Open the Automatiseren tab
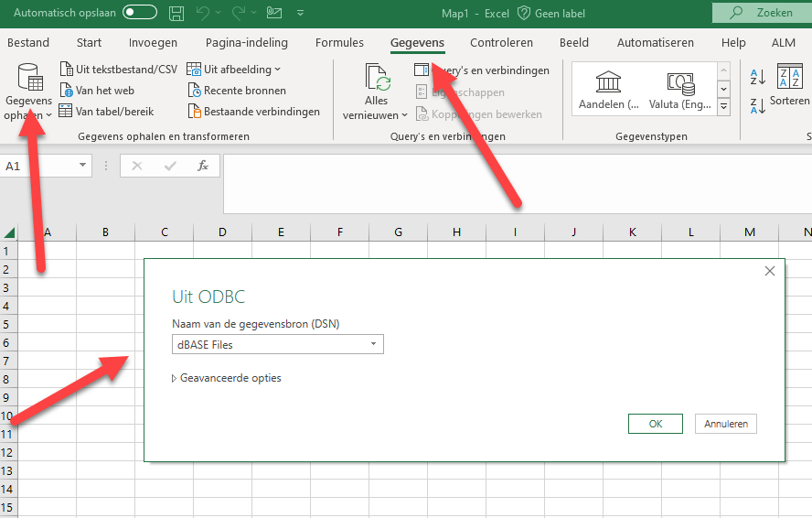Screen dimensions: 812x518 coord(655,42)
